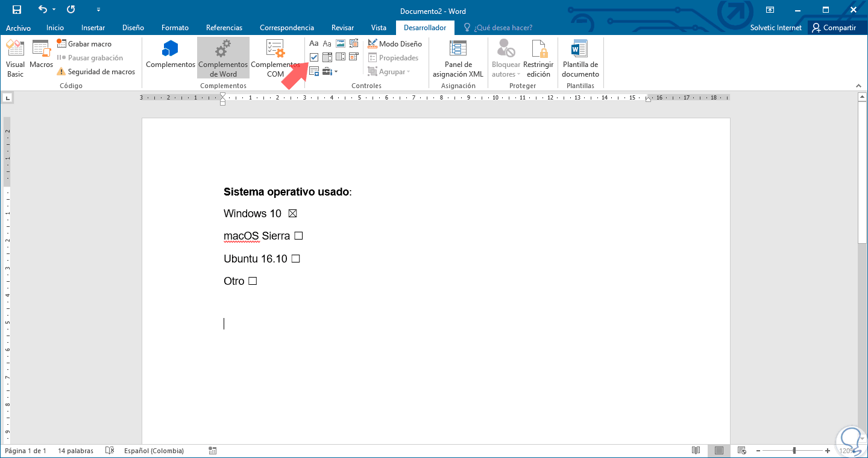Switch to Web Layout view
The height and width of the screenshot is (458, 868).
coord(742,451)
